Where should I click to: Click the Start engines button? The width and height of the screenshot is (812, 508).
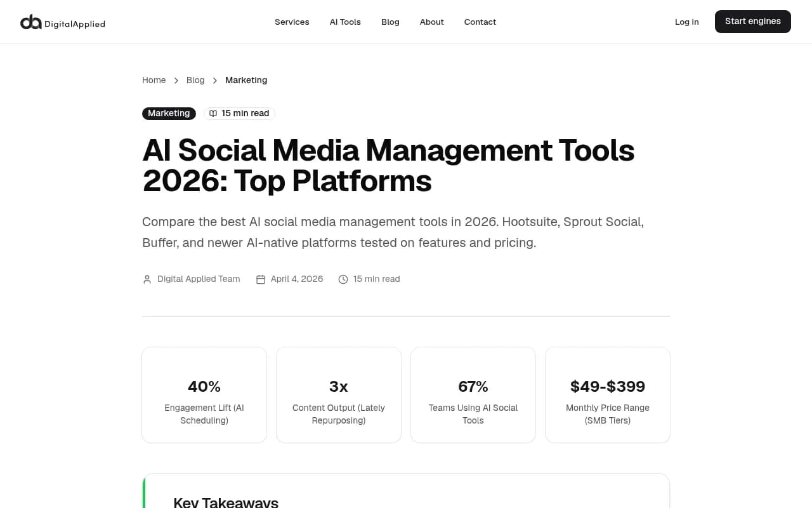753,22
